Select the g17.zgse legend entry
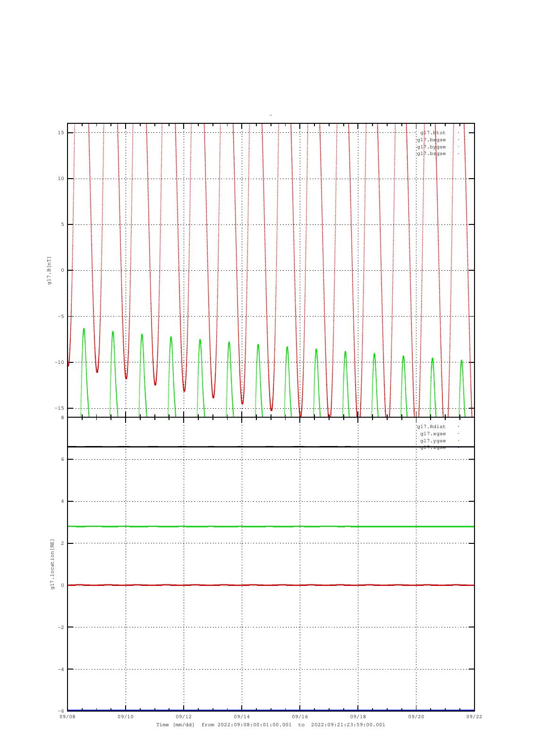This screenshot has width=534, height=756. [x=433, y=447]
